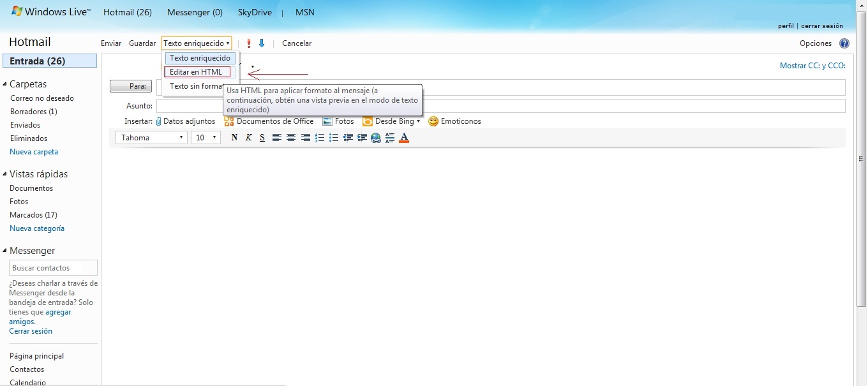Open the perfil link
The image size is (868, 386).
(786, 26)
